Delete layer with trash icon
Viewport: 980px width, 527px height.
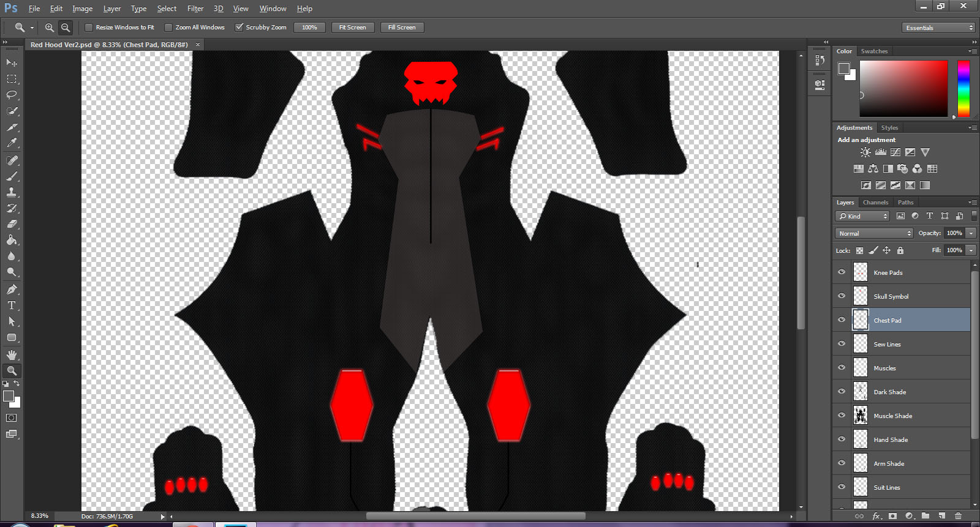click(959, 516)
